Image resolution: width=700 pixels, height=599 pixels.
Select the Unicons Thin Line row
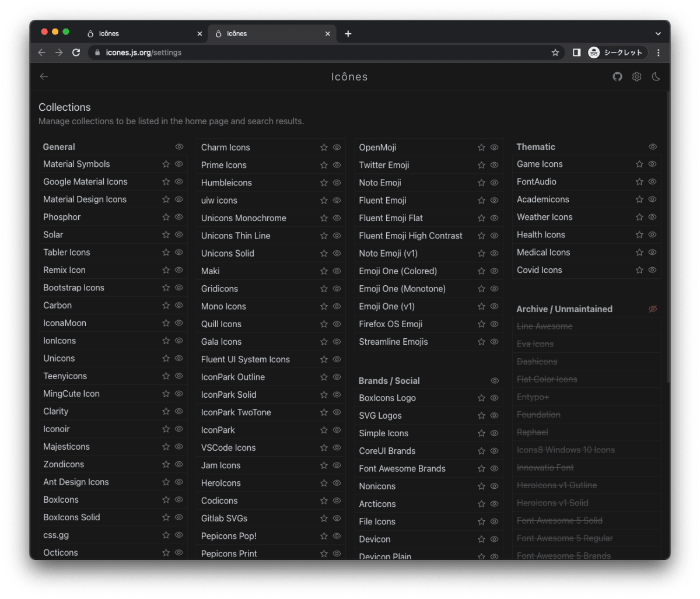pos(271,236)
